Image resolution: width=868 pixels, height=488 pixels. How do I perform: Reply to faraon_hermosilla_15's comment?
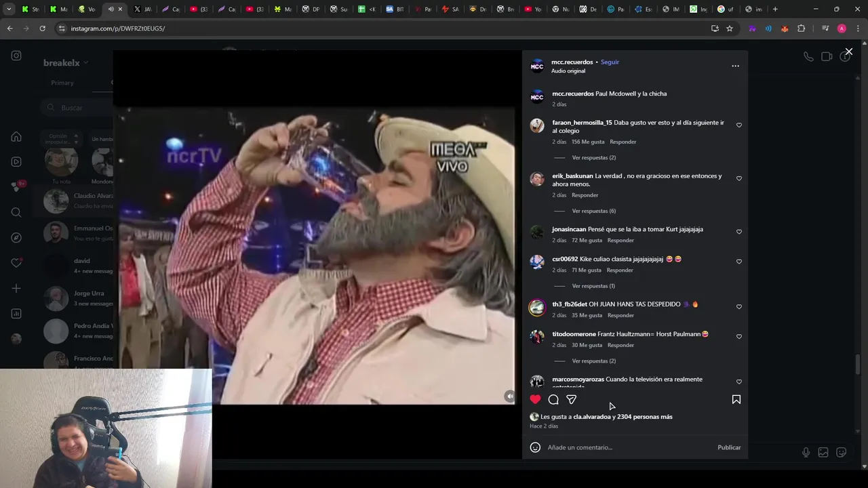[x=623, y=142]
